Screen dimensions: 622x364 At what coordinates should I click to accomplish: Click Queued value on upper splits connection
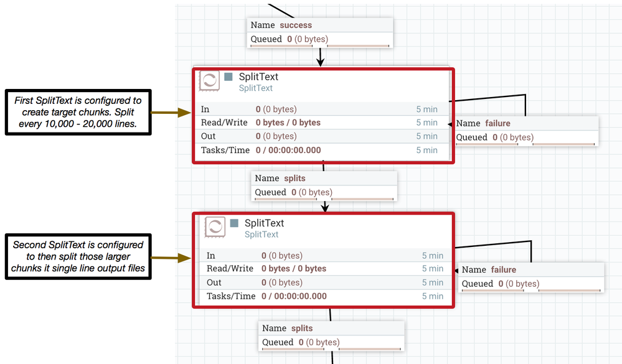pos(312,192)
